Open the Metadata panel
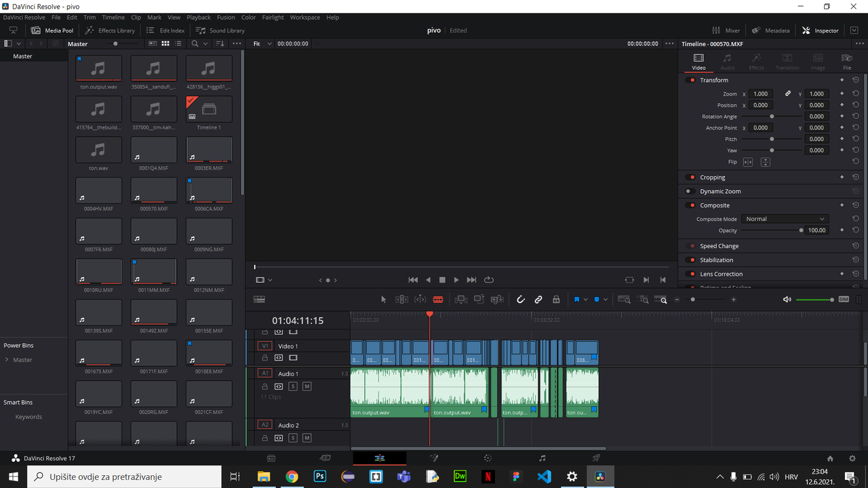Viewport: 868px width, 488px height. pyautogui.click(x=770, y=30)
